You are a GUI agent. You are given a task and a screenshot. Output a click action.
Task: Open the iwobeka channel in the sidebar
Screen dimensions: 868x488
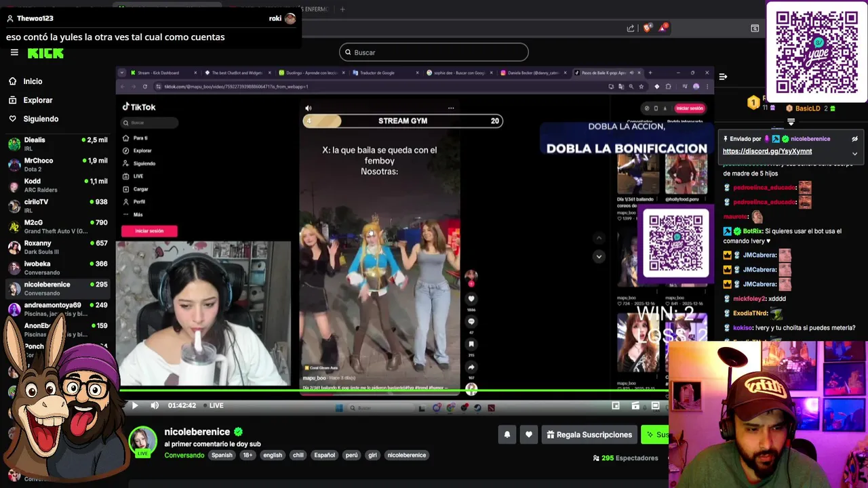58,268
